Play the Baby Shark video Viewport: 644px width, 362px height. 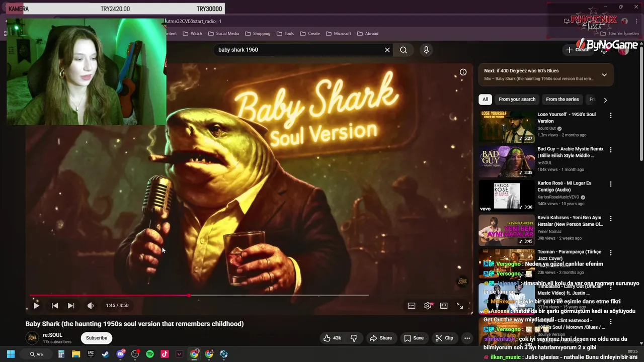click(36, 305)
